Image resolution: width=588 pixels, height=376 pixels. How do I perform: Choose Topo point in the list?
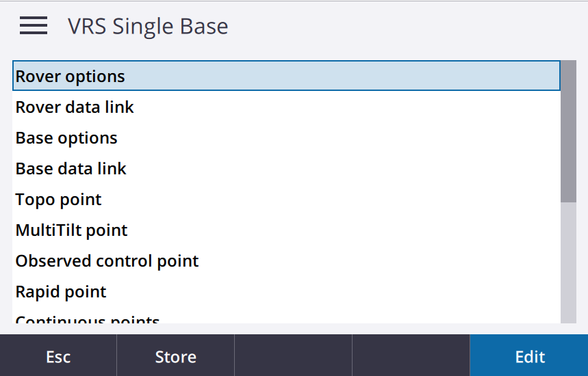point(287,199)
